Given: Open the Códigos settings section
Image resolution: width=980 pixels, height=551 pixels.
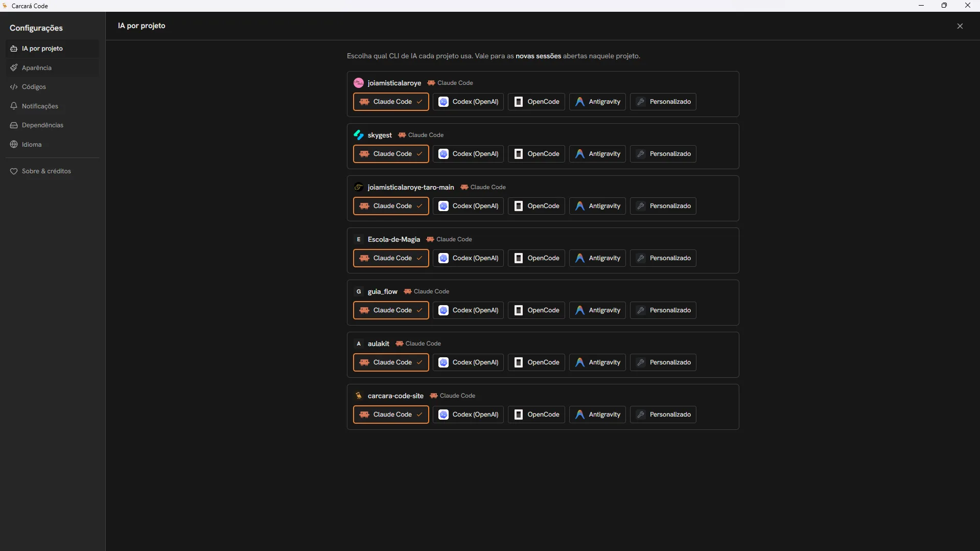Looking at the screenshot, I should pos(52,87).
